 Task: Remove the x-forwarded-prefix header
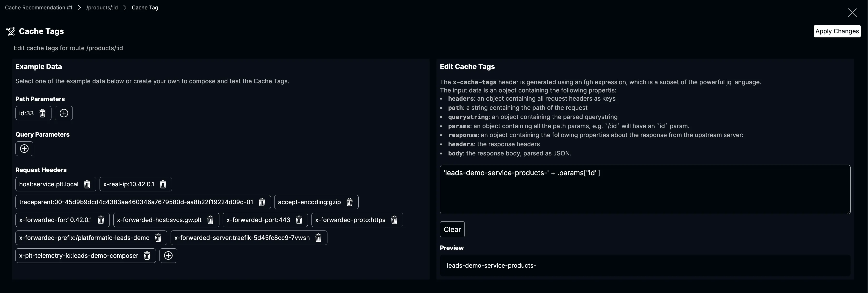tap(158, 238)
